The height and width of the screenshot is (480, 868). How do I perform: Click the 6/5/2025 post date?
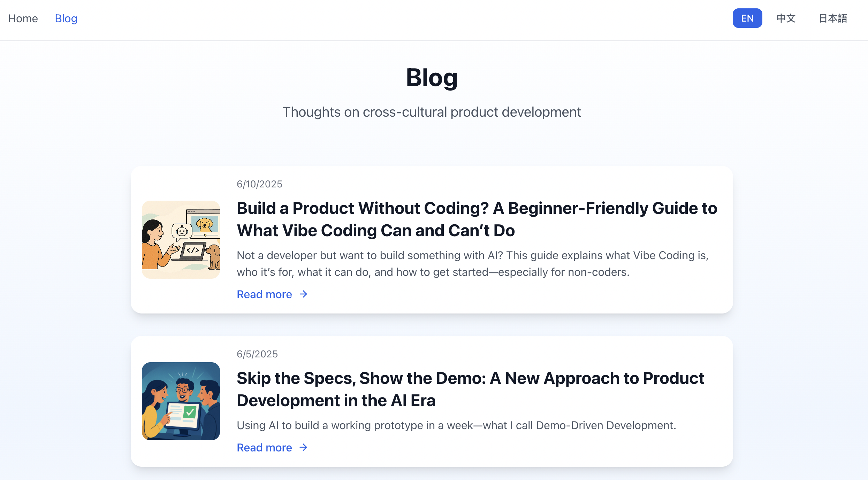pyautogui.click(x=257, y=354)
